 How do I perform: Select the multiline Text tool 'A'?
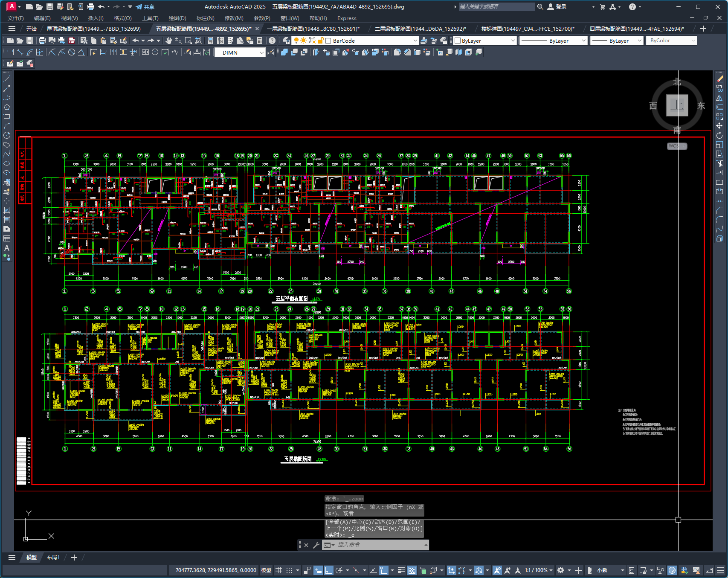tap(7, 248)
